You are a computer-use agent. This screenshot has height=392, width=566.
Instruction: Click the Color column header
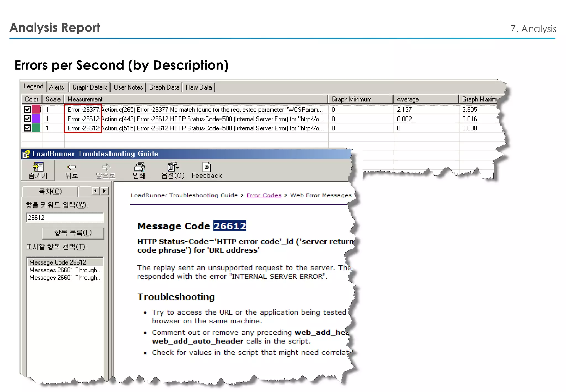[x=32, y=99]
